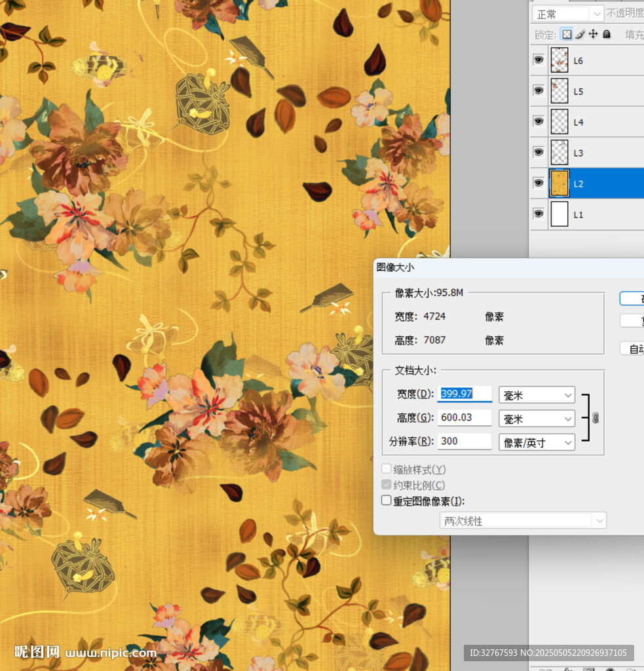Toggle lock image pixels brush icon
The height and width of the screenshot is (671, 644).
point(580,34)
